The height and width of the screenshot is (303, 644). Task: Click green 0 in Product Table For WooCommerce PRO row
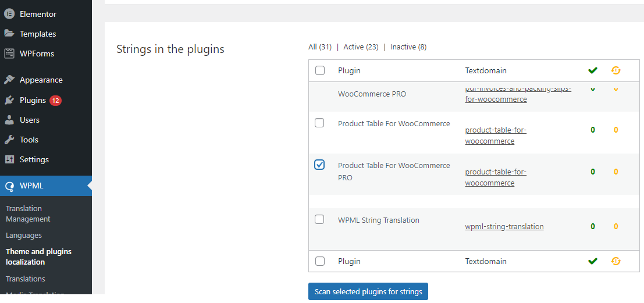593,172
